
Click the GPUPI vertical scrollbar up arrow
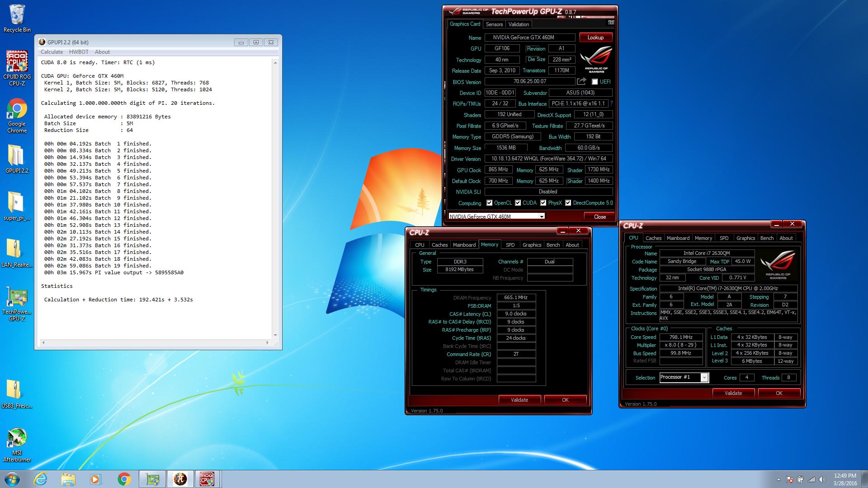pos(275,63)
